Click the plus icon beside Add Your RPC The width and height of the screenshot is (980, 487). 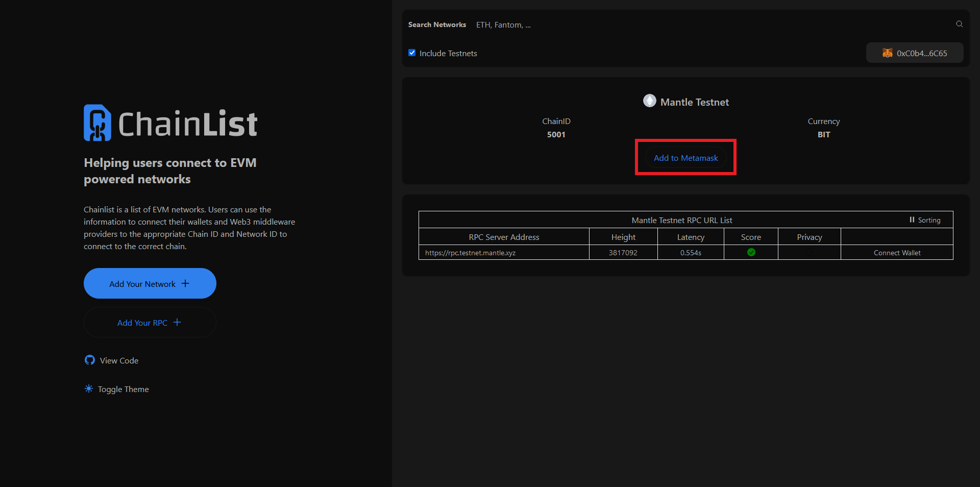[x=177, y=322]
